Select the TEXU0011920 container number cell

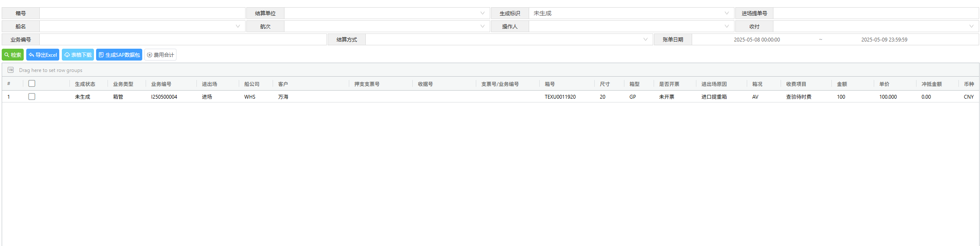560,97
